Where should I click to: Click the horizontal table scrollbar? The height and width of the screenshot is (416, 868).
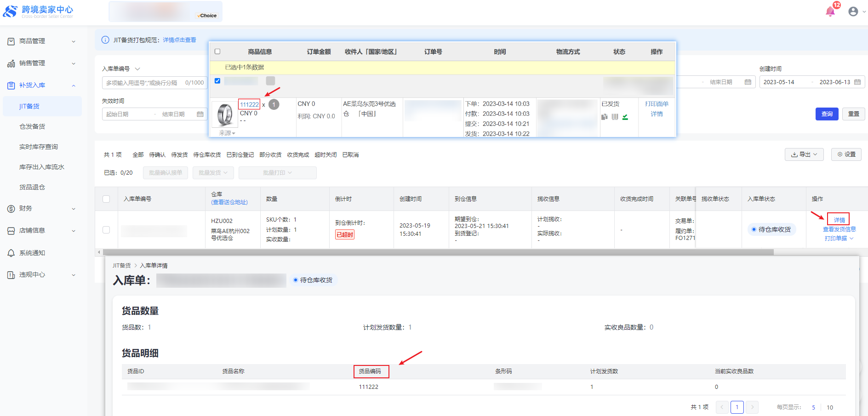pyautogui.click(x=438, y=252)
